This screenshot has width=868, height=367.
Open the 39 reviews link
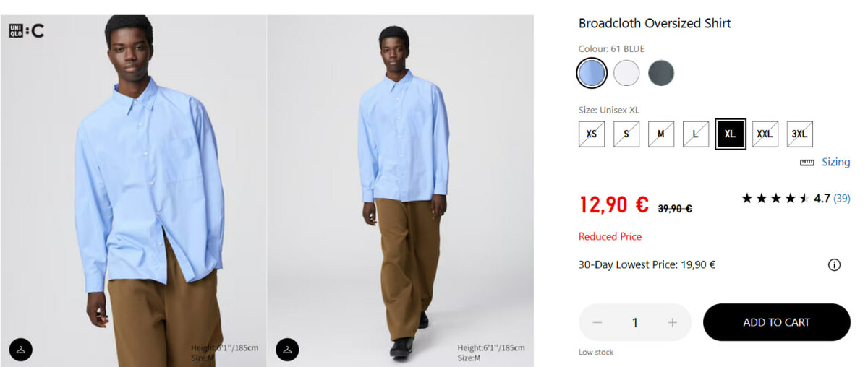(x=842, y=198)
